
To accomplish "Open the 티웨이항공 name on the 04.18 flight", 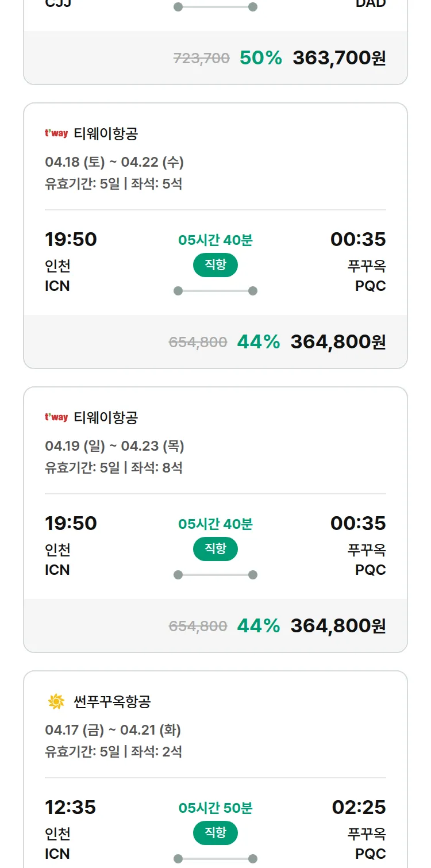I will point(106,133).
